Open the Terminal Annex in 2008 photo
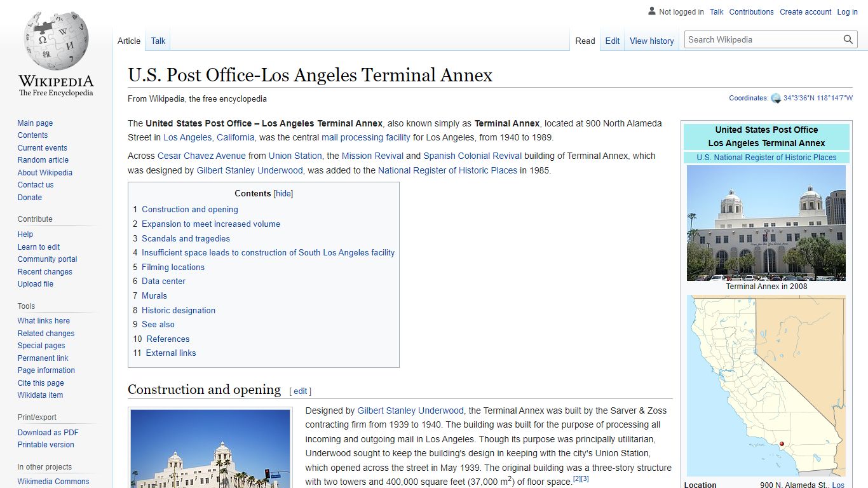868x488 pixels. pyautogui.click(x=766, y=223)
